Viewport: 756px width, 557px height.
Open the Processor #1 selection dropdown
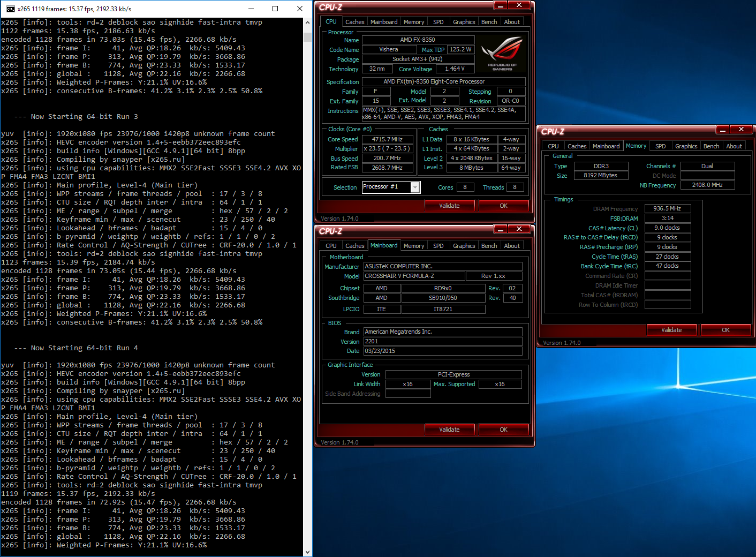(x=414, y=187)
